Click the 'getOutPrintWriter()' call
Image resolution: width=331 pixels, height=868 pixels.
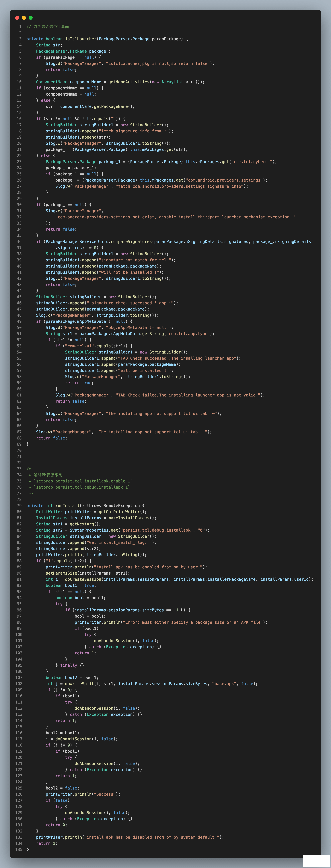point(122,512)
